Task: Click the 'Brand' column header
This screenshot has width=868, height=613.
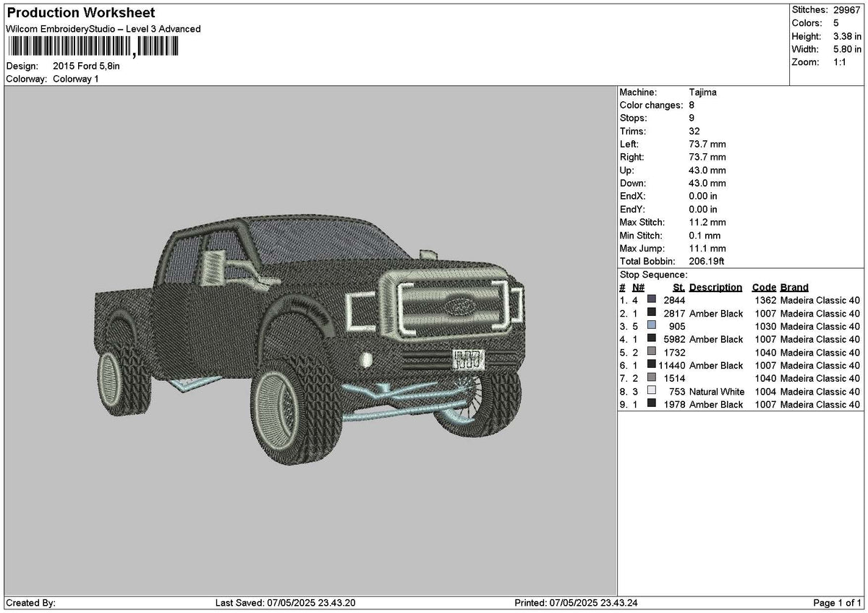Action: coord(794,287)
